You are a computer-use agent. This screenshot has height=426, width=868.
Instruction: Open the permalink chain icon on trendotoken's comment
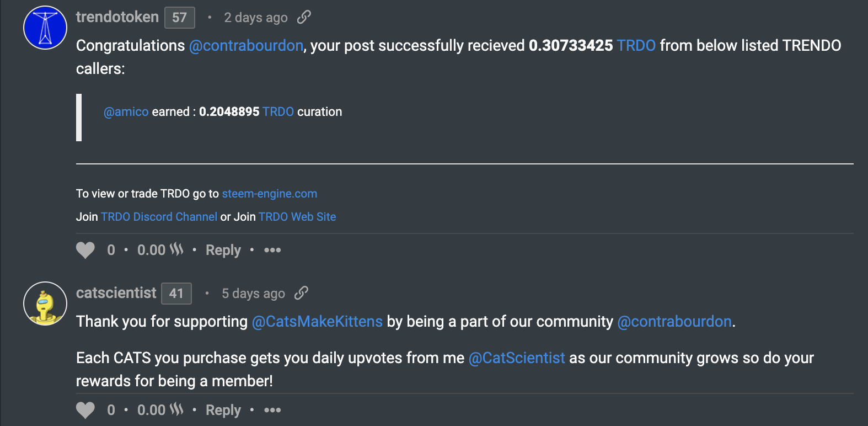304,17
